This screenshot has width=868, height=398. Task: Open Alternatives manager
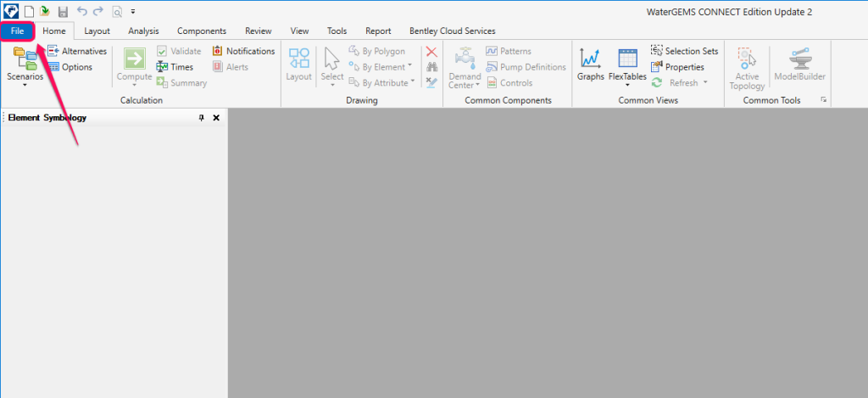[x=77, y=51]
